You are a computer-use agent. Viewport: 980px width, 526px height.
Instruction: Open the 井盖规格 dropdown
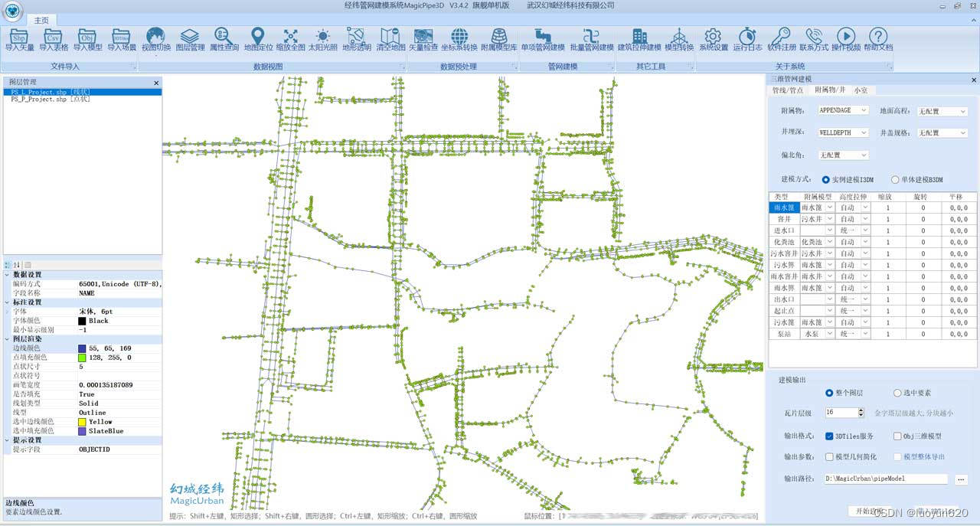pos(942,132)
